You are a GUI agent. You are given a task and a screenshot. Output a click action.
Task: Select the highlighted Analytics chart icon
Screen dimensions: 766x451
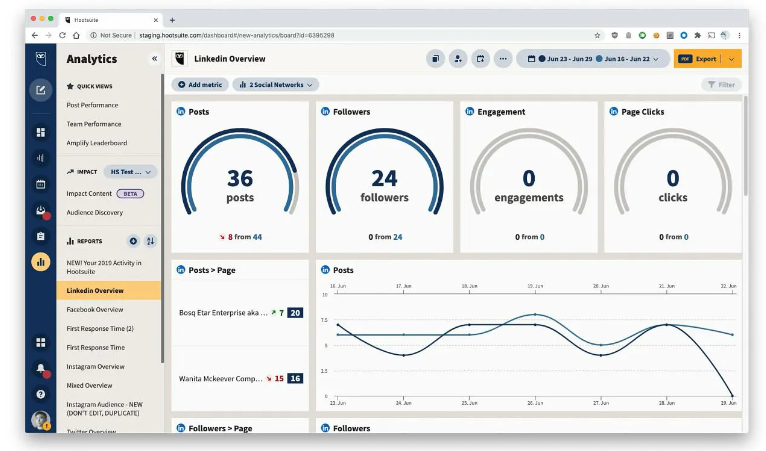(x=41, y=262)
